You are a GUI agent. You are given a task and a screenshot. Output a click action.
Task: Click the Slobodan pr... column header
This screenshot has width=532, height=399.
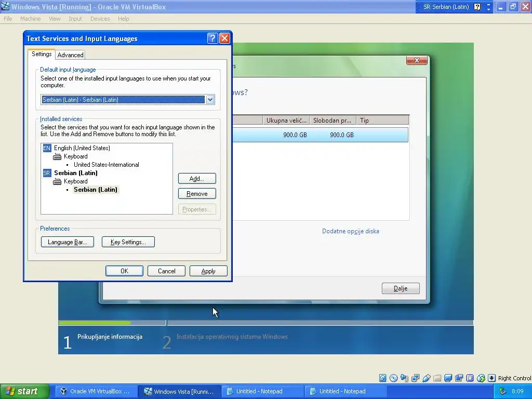click(332, 120)
